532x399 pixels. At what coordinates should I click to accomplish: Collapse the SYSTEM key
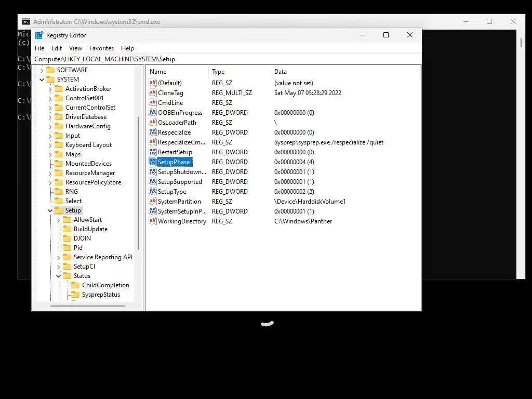pos(42,79)
